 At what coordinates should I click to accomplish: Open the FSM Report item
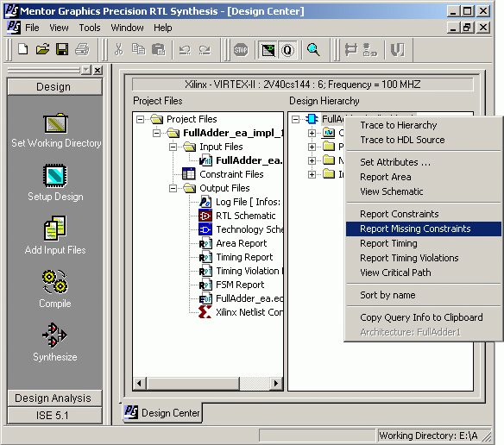point(240,285)
